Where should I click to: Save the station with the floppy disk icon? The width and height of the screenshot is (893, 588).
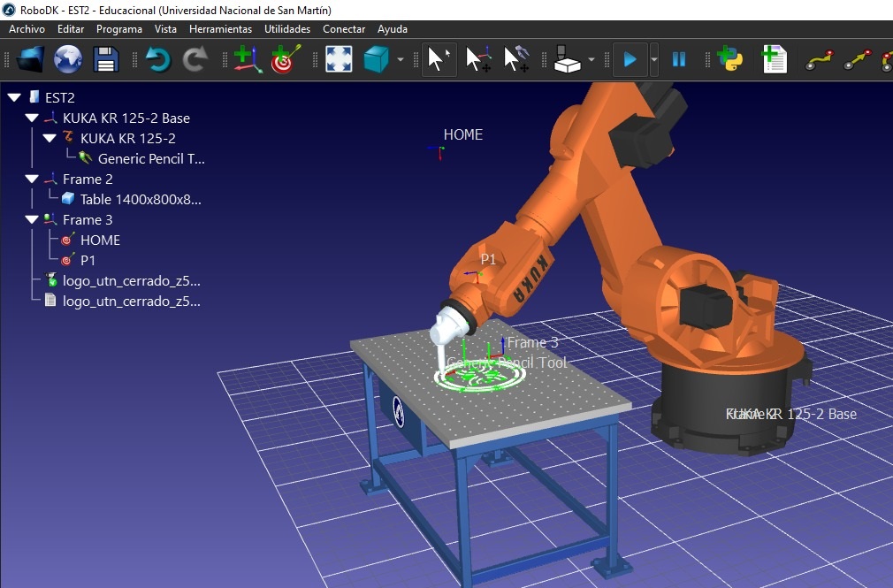coord(106,59)
